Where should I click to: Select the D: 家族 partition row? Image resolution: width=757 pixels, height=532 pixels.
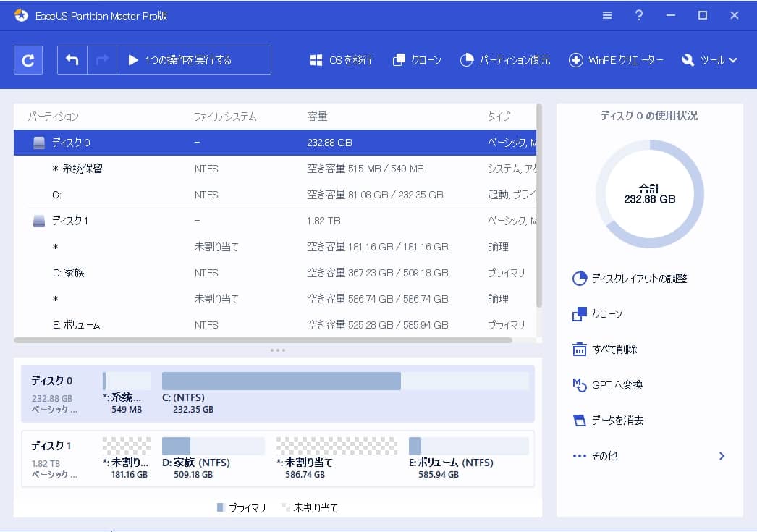tap(275, 273)
